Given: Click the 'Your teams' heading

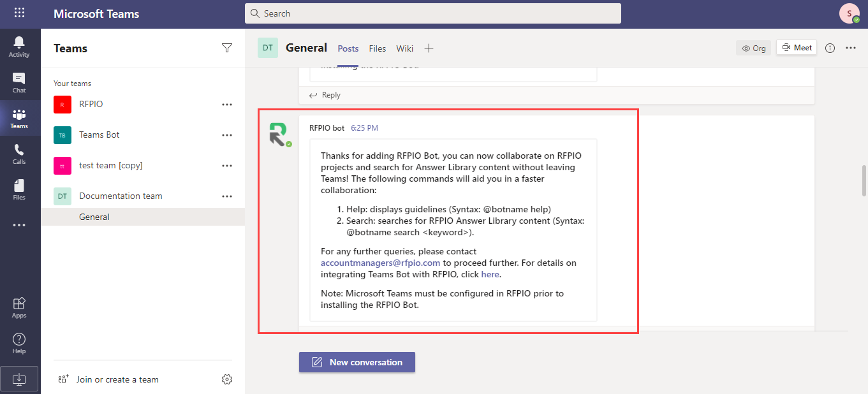Looking at the screenshot, I should tap(72, 84).
